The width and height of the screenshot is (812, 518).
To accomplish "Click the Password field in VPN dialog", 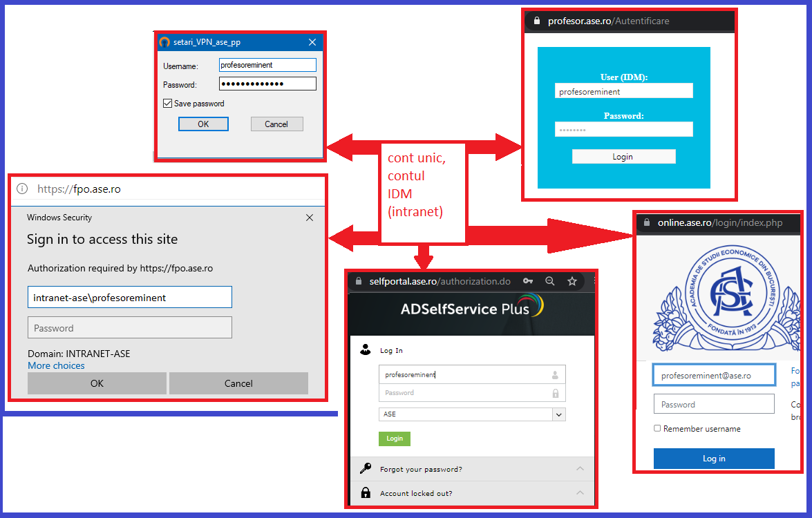I will click(267, 84).
